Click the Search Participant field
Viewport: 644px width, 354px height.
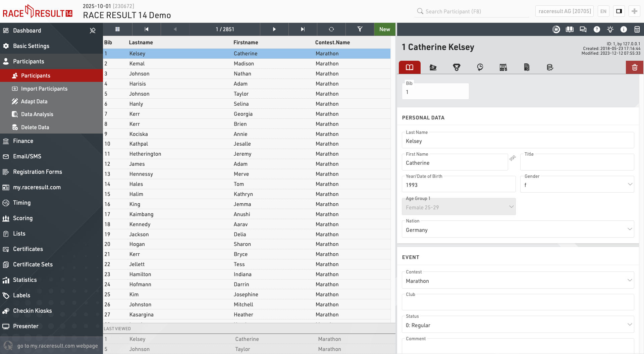pos(473,11)
